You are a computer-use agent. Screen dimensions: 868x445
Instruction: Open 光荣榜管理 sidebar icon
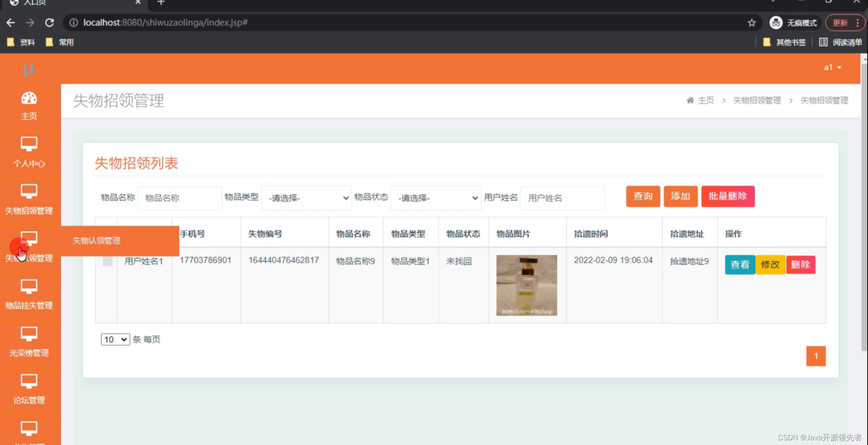pos(29,334)
